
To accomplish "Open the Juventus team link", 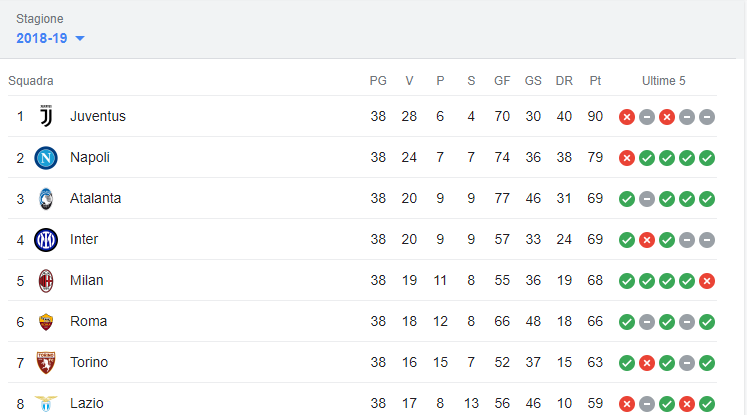I will coord(98,116).
